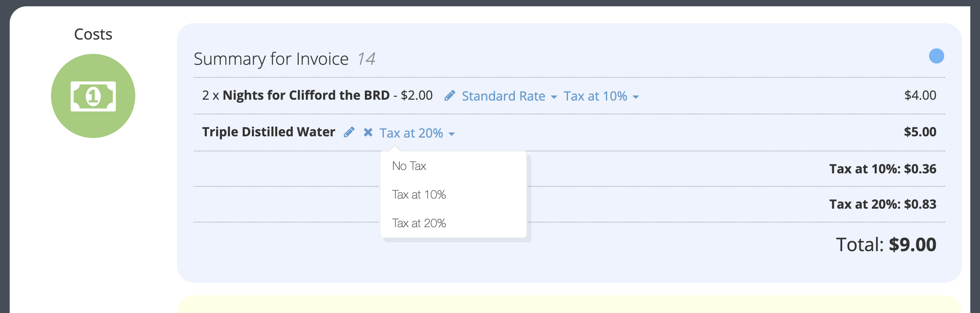Image resolution: width=980 pixels, height=313 pixels.
Task: Click the $5.00 line amount
Action: click(x=920, y=132)
